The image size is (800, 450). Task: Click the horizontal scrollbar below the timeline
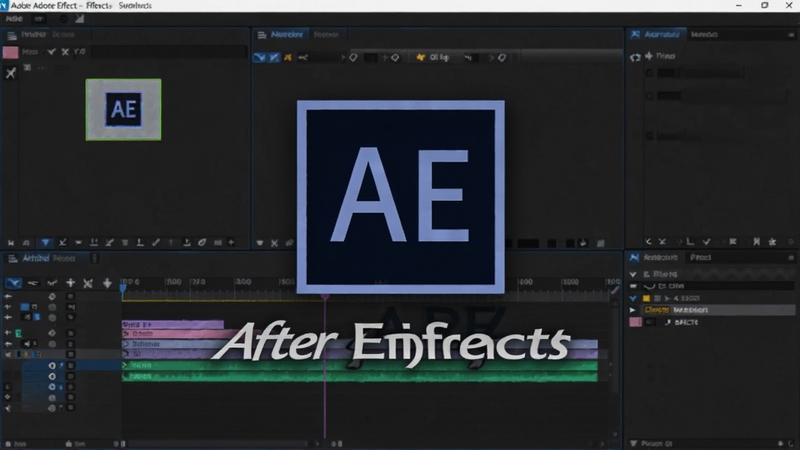point(217,444)
